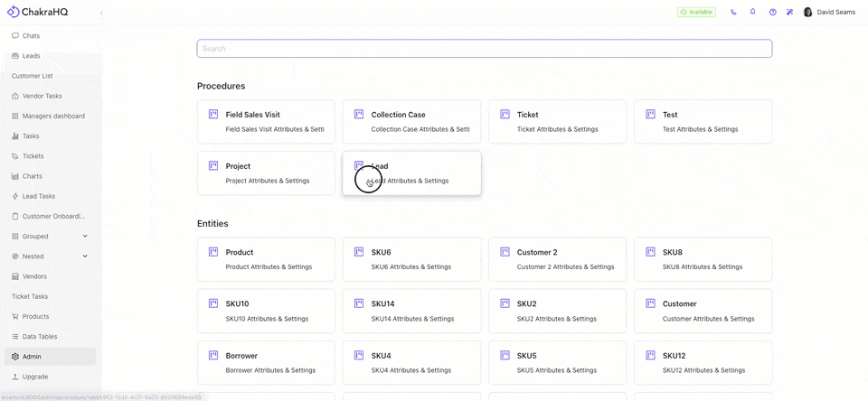The width and height of the screenshot is (868, 401).
Task: Open the Collection Case procedure card
Action: 411,122
